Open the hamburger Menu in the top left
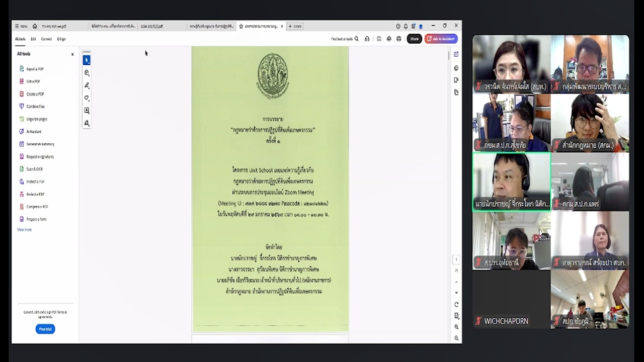This screenshot has width=644, height=362. point(19,26)
